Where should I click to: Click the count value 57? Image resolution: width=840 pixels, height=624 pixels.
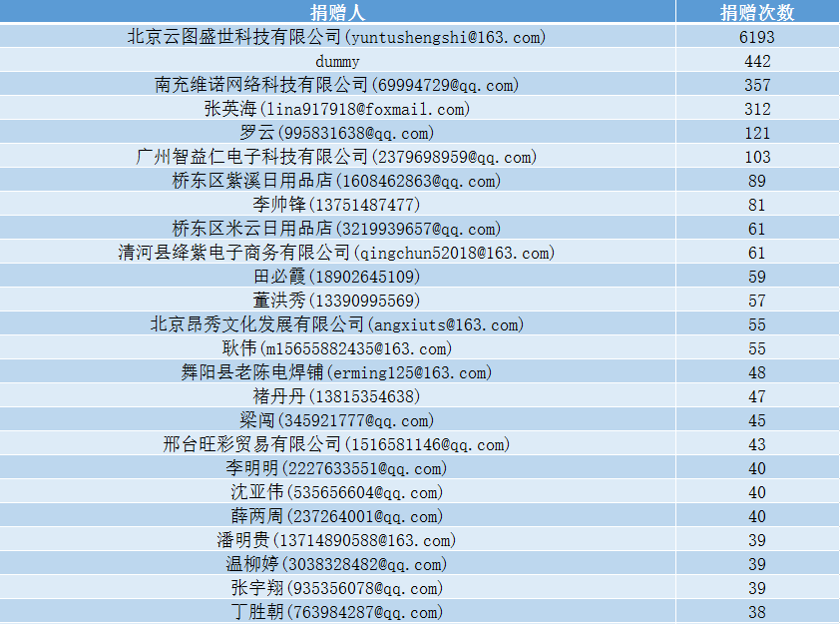[x=757, y=301]
